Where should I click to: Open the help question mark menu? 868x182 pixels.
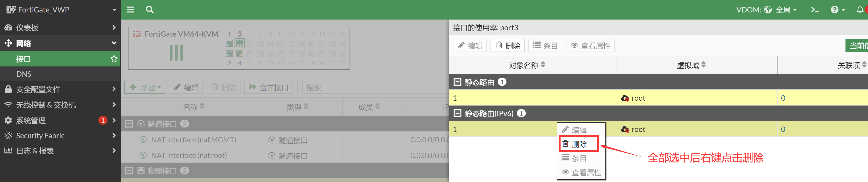click(x=837, y=10)
